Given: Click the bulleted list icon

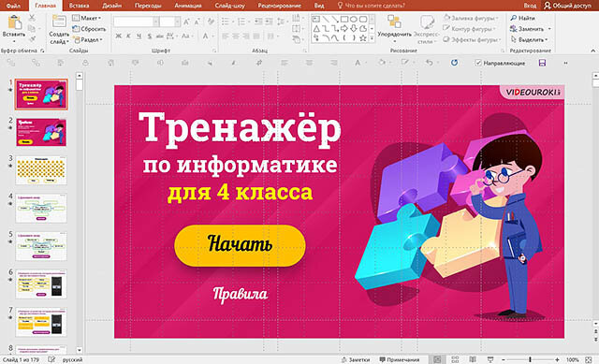Looking at the screenshot, I should coord(226,22).
